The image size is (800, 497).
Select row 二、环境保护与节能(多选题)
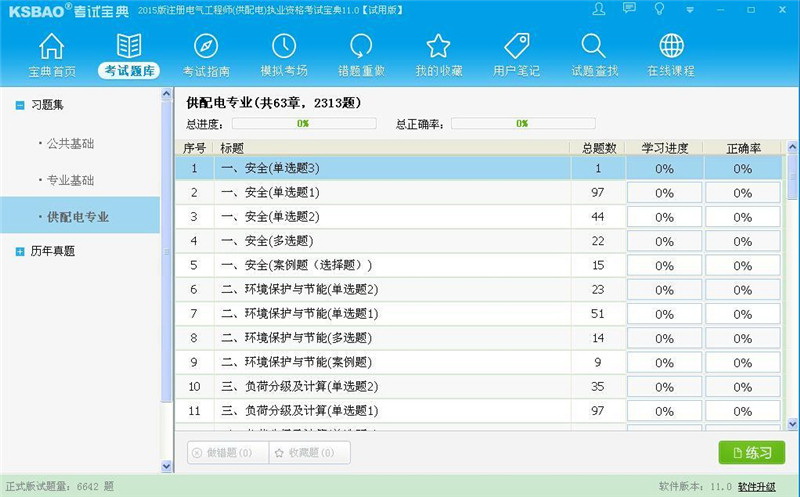tap(479, 338)
